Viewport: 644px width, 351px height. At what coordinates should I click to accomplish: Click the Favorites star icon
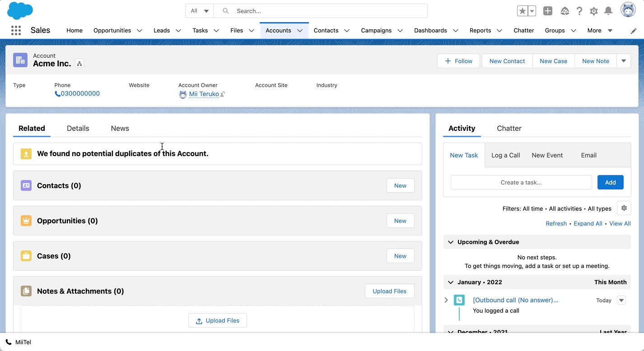pos(523,11)
